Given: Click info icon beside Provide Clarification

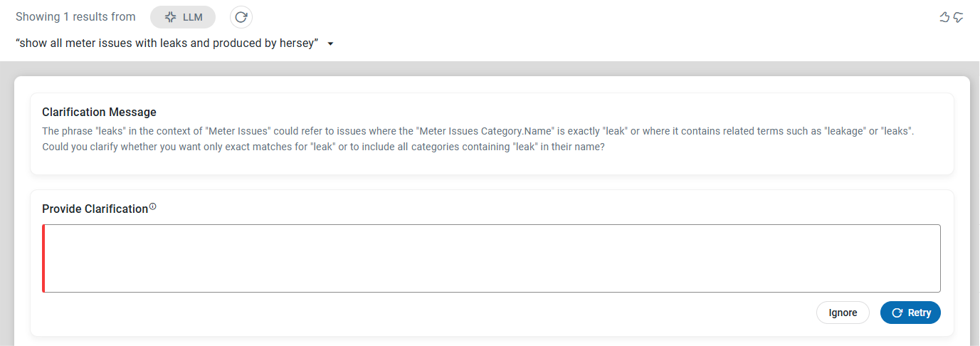Looking at the screenshot, I should click(x=152, y=207).
